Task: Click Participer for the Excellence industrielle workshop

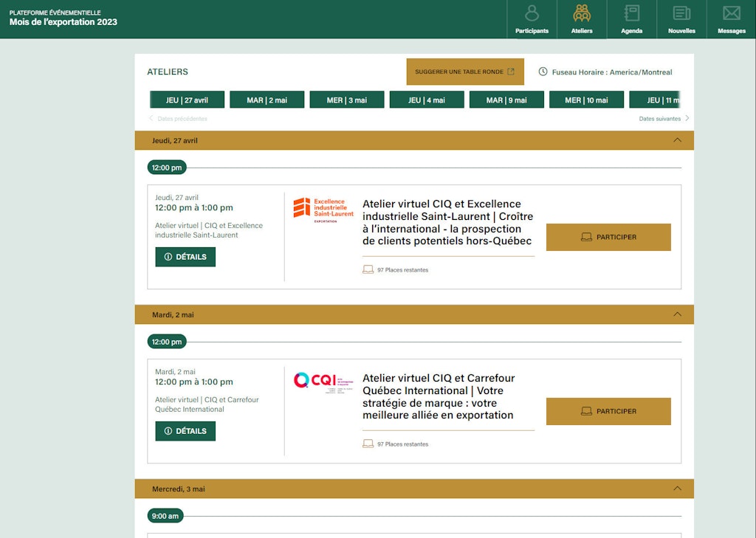Action: [x=608, y=237]
